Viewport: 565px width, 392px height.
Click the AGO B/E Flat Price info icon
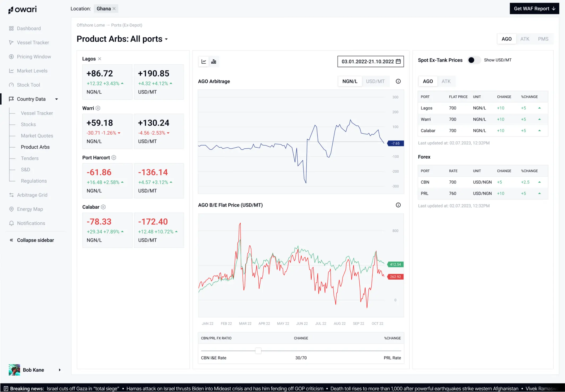tap(398, 205)
